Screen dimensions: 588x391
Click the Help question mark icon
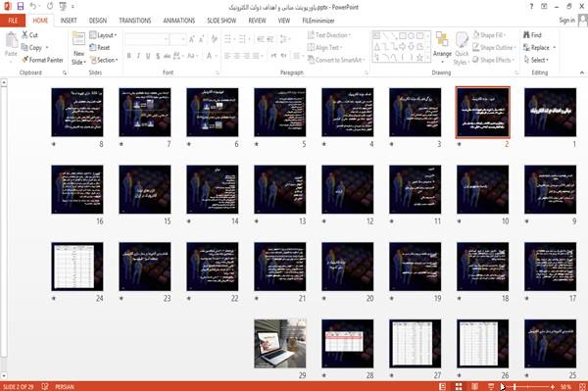(x=531, y=7)
